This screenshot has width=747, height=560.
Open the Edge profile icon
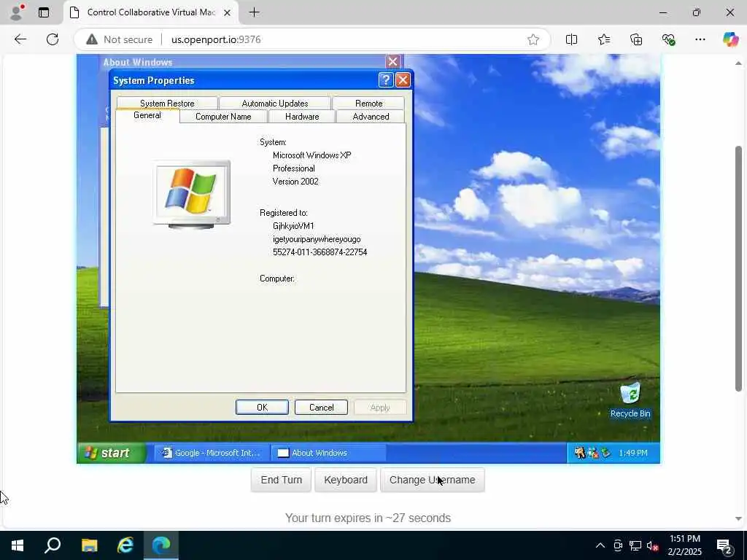[17, 12]
